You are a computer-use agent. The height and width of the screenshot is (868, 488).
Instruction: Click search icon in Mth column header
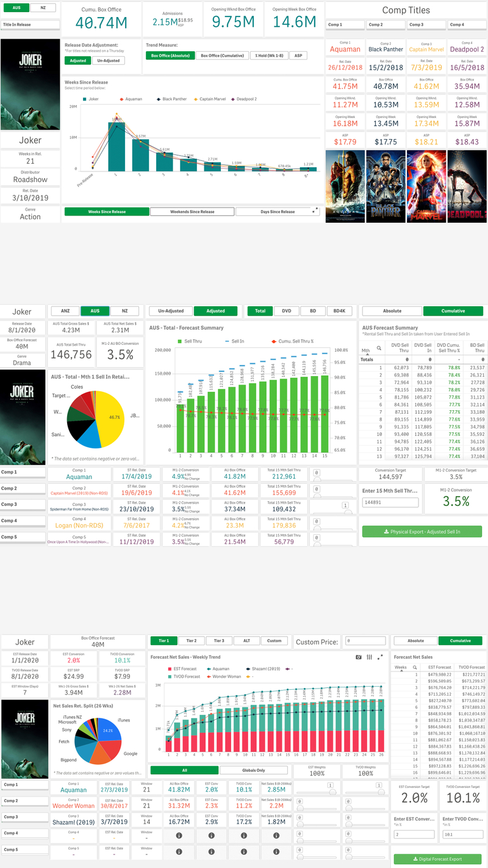(379, 348)
